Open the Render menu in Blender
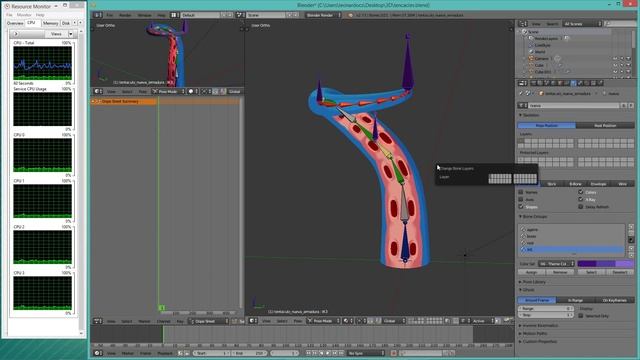This screenshot has height=360, width=640. pos(125,15)
